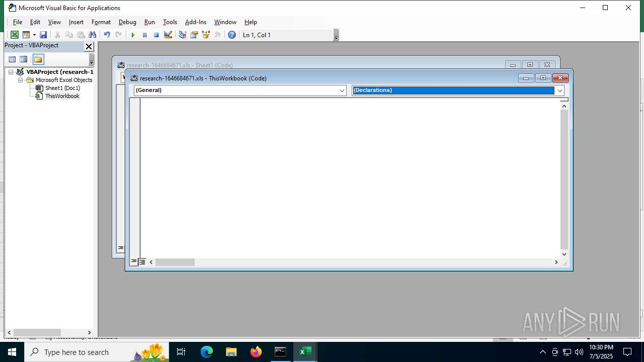The height and width of the screenshot is (362, 644).
Task: Click Project pane horizontal scrollbar thumb
Action: point(37,333)
